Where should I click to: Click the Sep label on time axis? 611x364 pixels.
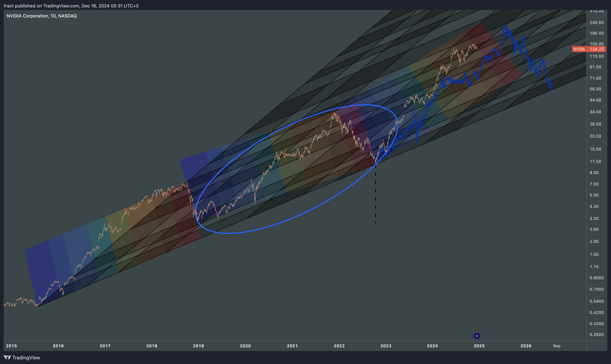pyautogui.click(x=557, y=346)
